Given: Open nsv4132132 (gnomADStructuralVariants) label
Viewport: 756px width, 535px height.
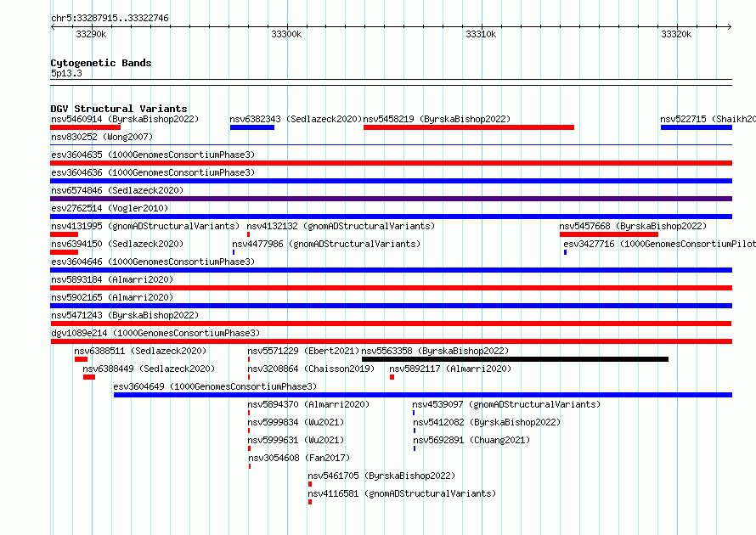Looking at the screenshot, I should (x=341, y=226).
